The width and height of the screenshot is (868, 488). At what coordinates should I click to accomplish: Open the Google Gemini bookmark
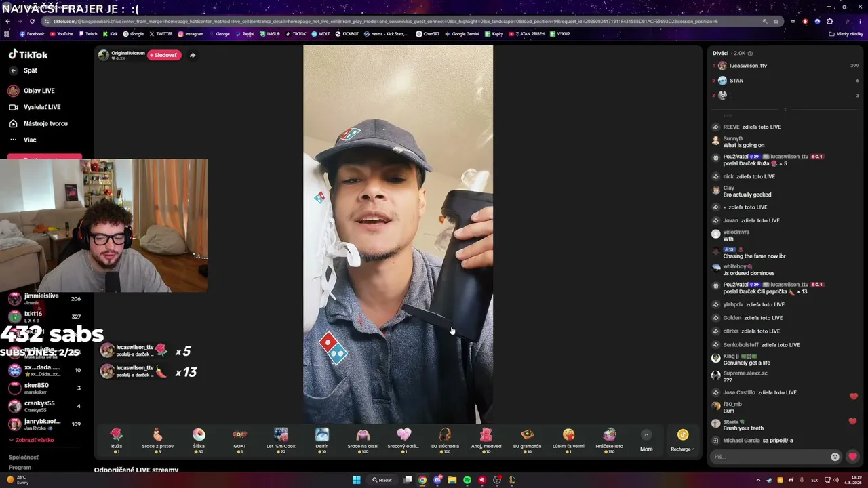tap(462, 34)
